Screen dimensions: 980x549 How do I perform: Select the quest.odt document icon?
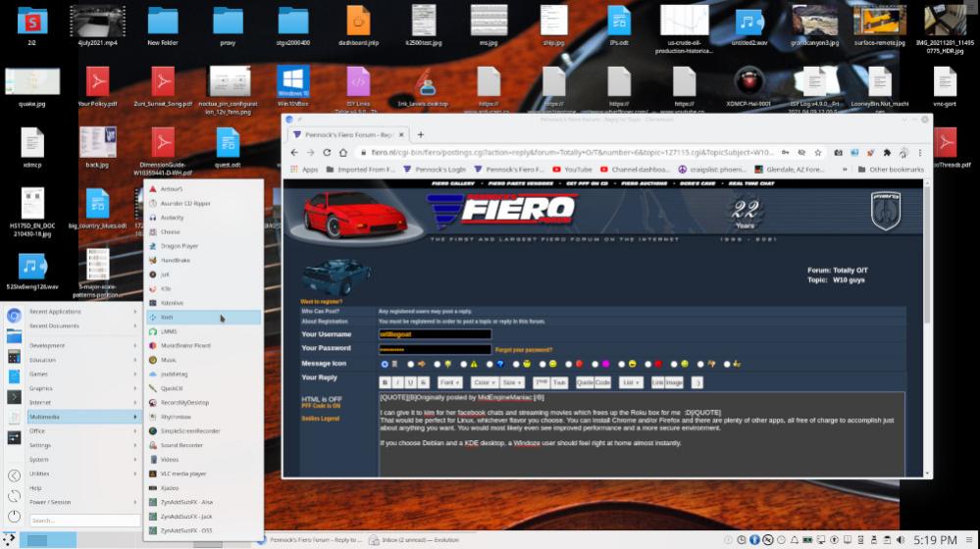(228, 147)
